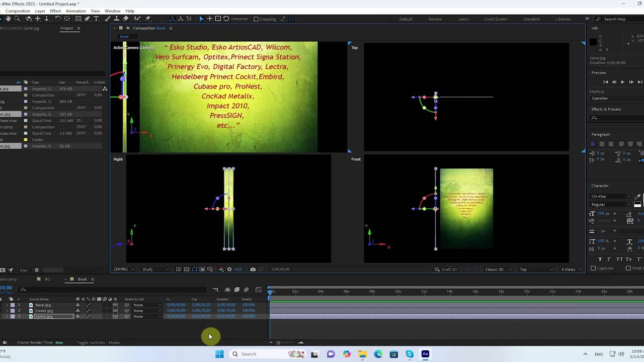Delete selected project item with trash icon
Screen dimensions: 644x362
click(36, 270)
